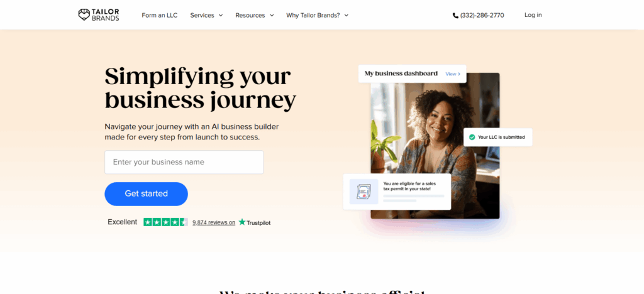The image size is (644, 294).
Task: Click the sales tax permit document icon
Action: pos(364,192)
